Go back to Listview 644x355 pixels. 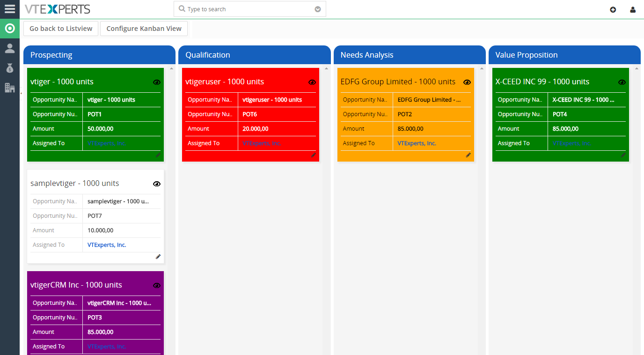(61, 29)
